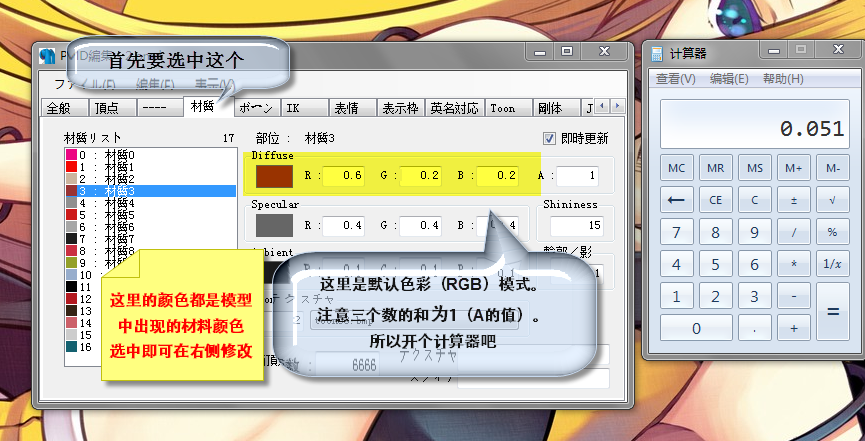Click the 1/x reciprocal button in Calculator

833,264
